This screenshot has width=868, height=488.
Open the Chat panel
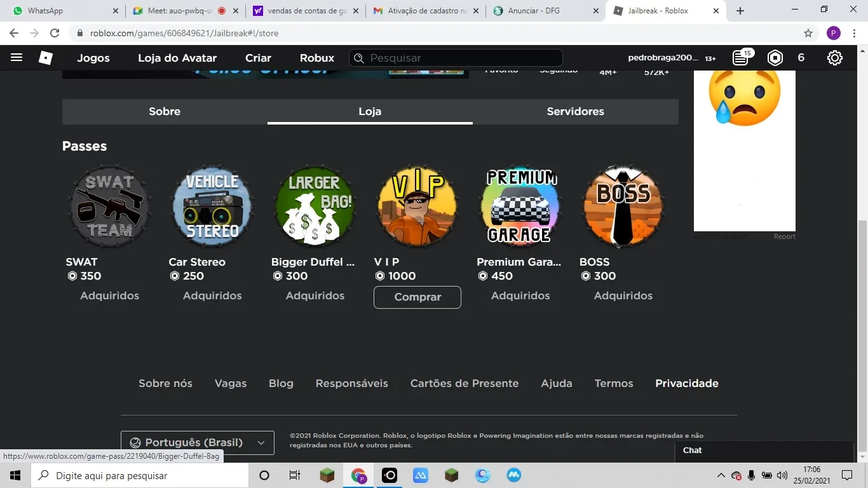click(x=764, y=451)
